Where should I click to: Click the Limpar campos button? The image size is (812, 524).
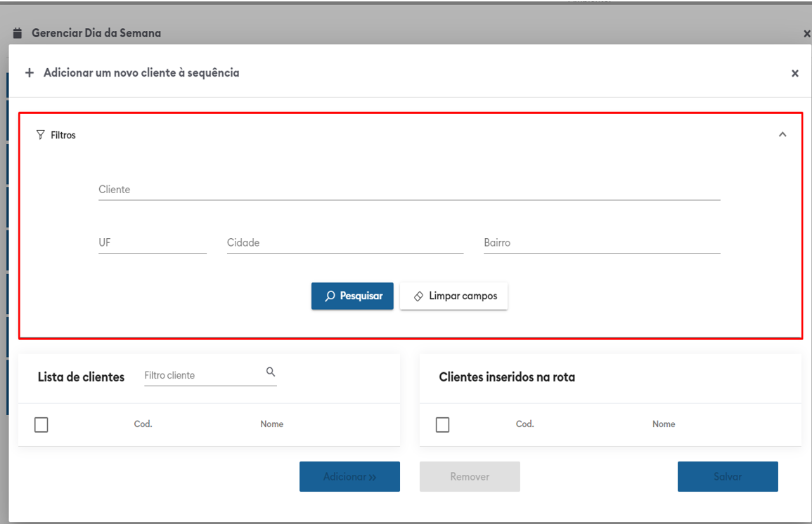(x=453, y=296)
